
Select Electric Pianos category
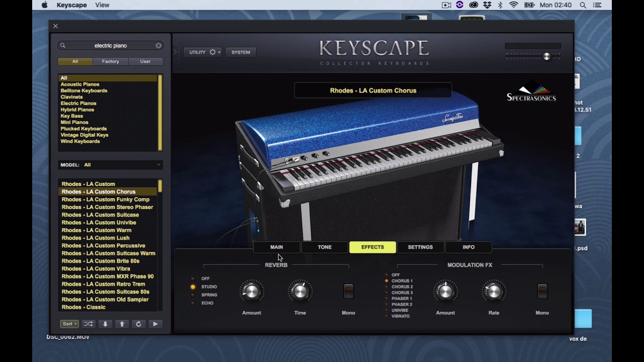click(x=78, y=103)
